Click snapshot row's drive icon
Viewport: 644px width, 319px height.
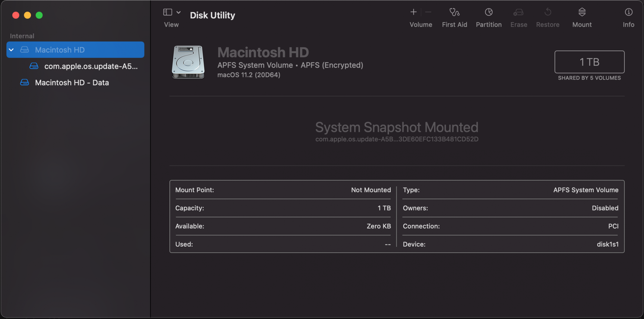tap(34, 66)
